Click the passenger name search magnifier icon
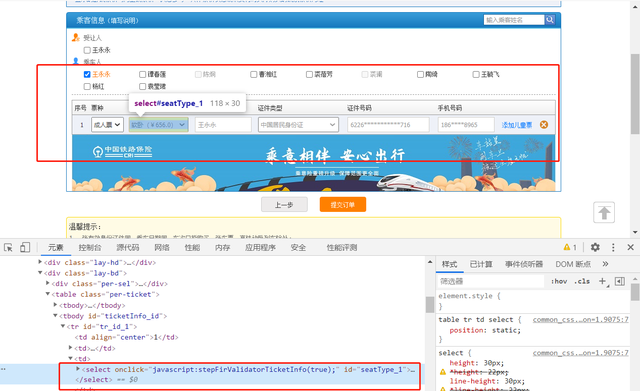This screenshot has width=640, height=391. (x=550, y=20)
